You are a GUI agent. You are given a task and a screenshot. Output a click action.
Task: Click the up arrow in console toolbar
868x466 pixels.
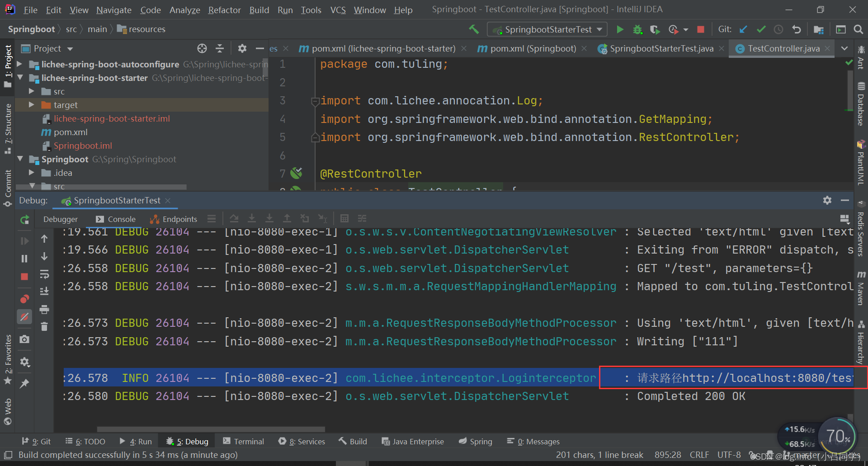[x=44, y=239]
